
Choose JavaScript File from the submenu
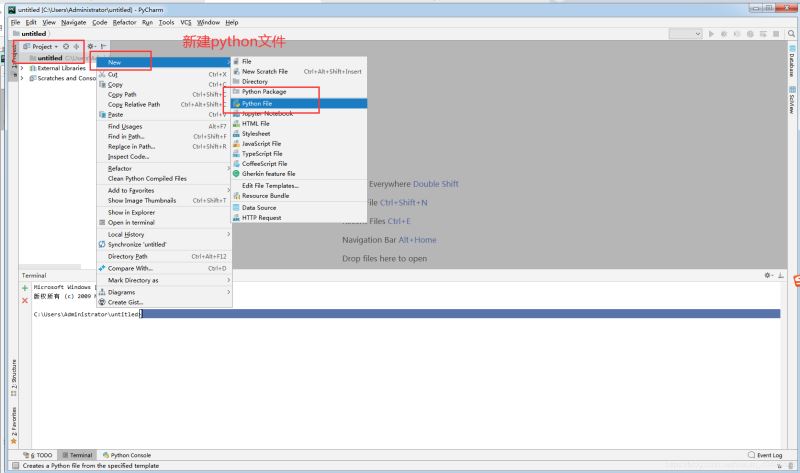(299, 144)
